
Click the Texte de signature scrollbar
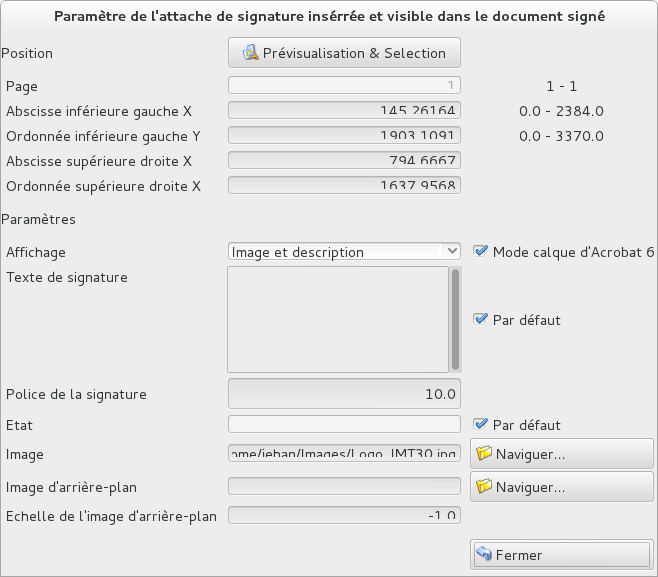tap(456, 318)
